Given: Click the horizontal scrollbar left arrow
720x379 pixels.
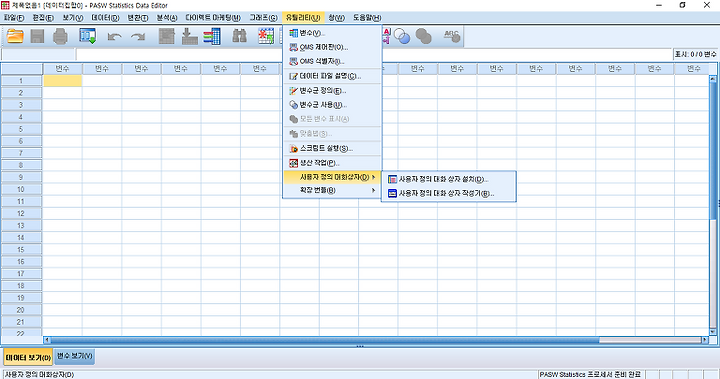Looking at the screenshot, I should coord(47,340).
